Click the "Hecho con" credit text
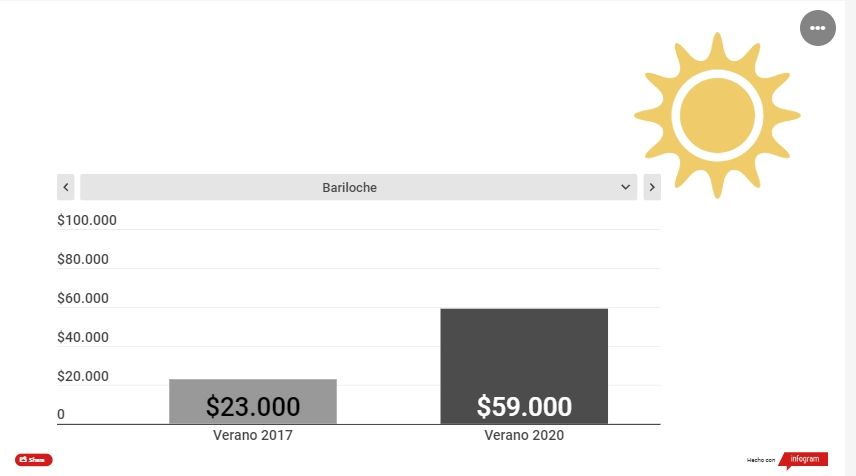The image size is (856, 476). (761, 460)
